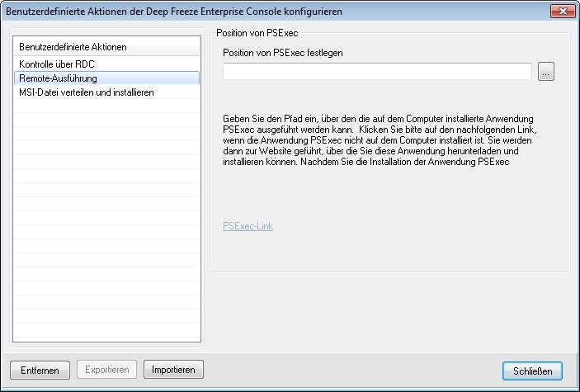580x392 pixels.
Task: Click the 'Benutzerdefinierte Aktionen' list header
Action: pos(106,47)
